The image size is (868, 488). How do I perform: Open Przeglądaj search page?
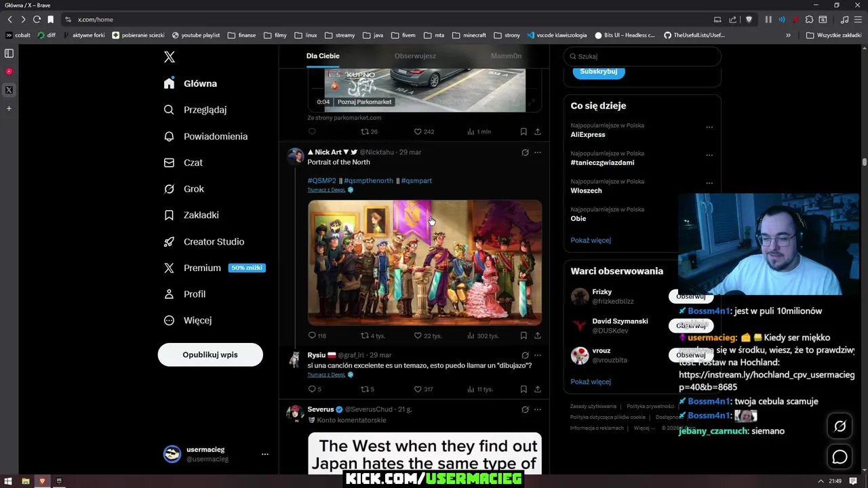click(195, 110)
